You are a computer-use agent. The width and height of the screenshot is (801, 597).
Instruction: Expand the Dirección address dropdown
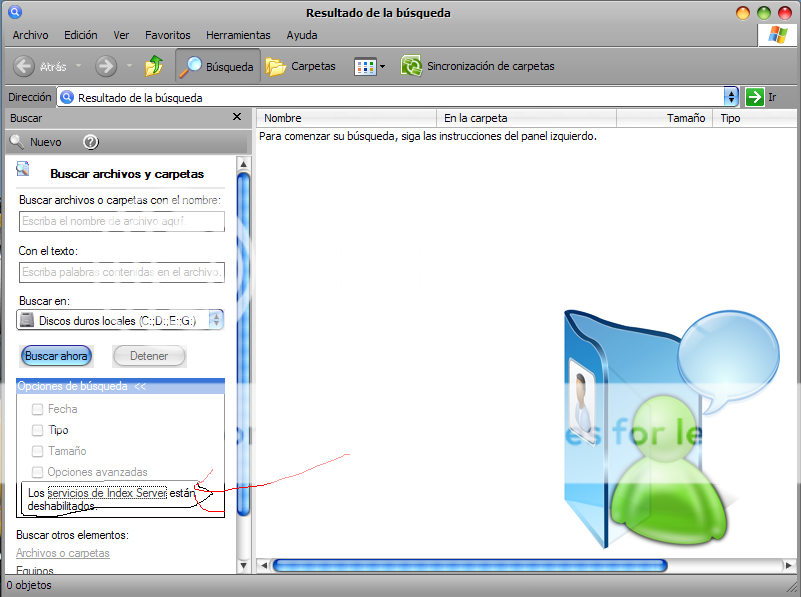[731, 97]
